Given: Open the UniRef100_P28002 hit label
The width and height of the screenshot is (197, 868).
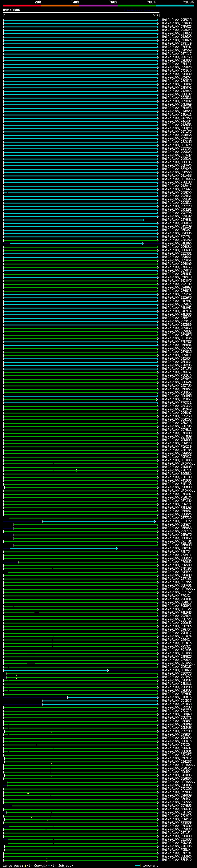Looking at the screenshot, I should [x=177, y=84].
